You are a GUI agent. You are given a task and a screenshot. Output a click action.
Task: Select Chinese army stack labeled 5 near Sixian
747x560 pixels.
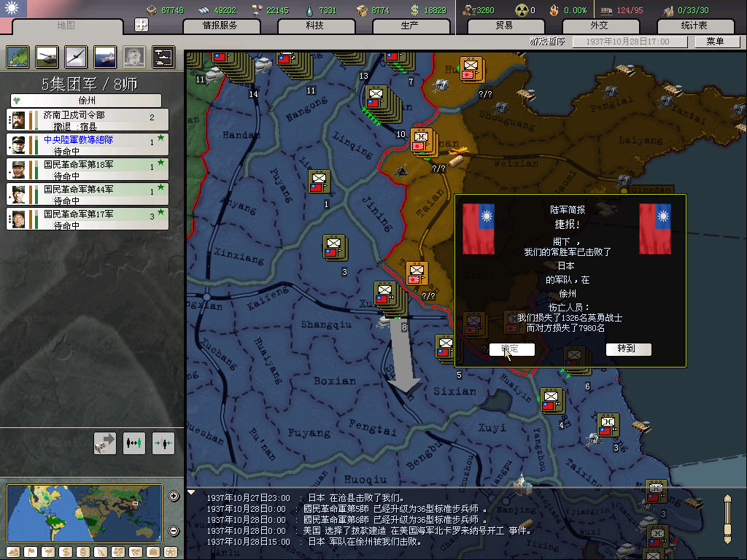point(446,348)
